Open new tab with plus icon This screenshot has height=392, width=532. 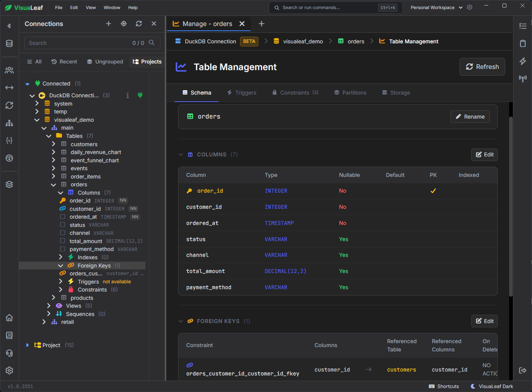tap(261, 24)
